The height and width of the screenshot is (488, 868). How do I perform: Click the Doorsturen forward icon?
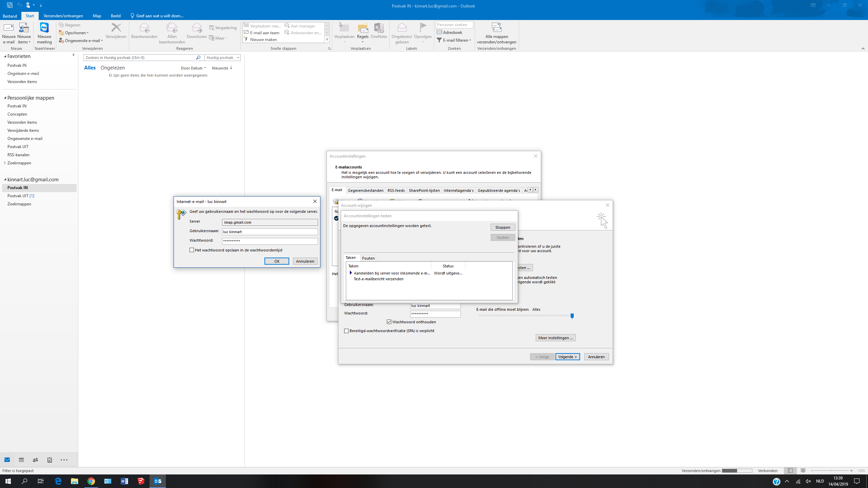[x=197, y=31]
